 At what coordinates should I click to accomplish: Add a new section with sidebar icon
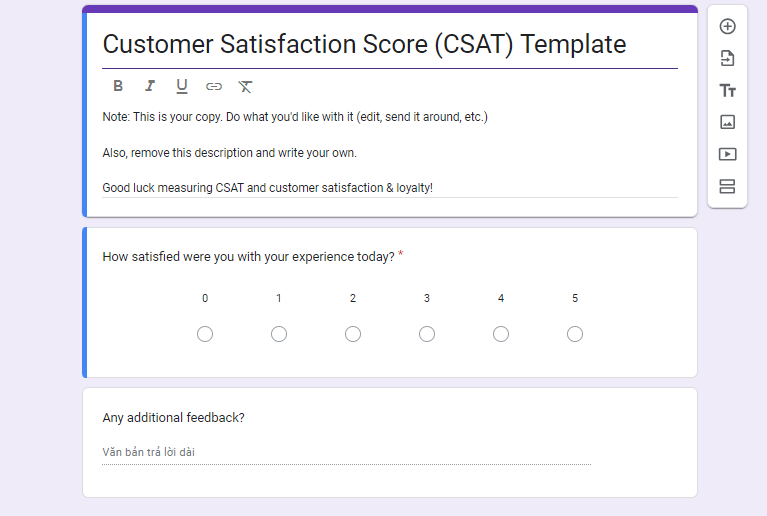727,186
